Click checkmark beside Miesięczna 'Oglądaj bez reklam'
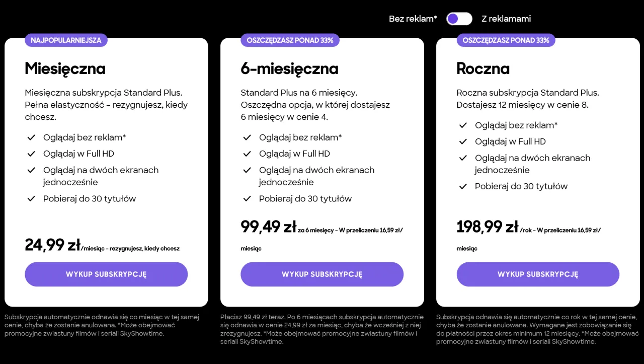 click(x=31, y=137)
